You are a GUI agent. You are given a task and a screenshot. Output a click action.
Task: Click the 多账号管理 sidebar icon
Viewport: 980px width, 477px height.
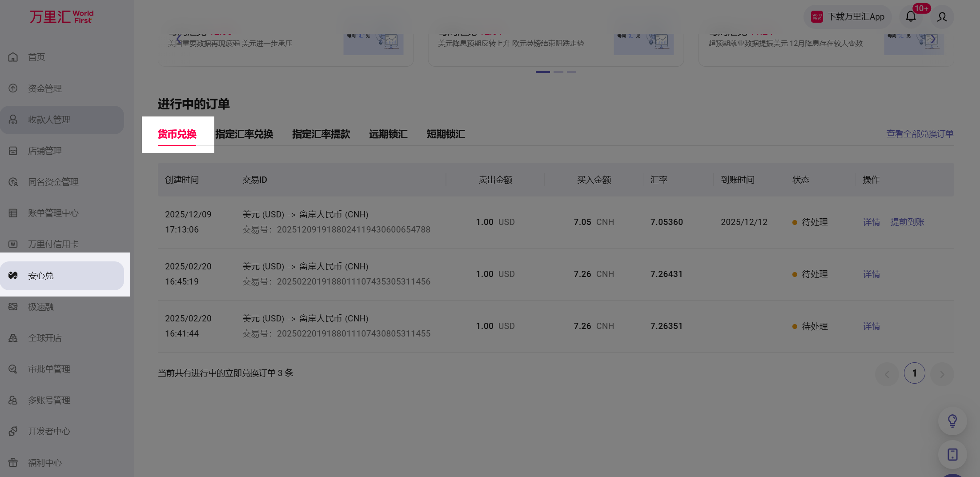13,400
